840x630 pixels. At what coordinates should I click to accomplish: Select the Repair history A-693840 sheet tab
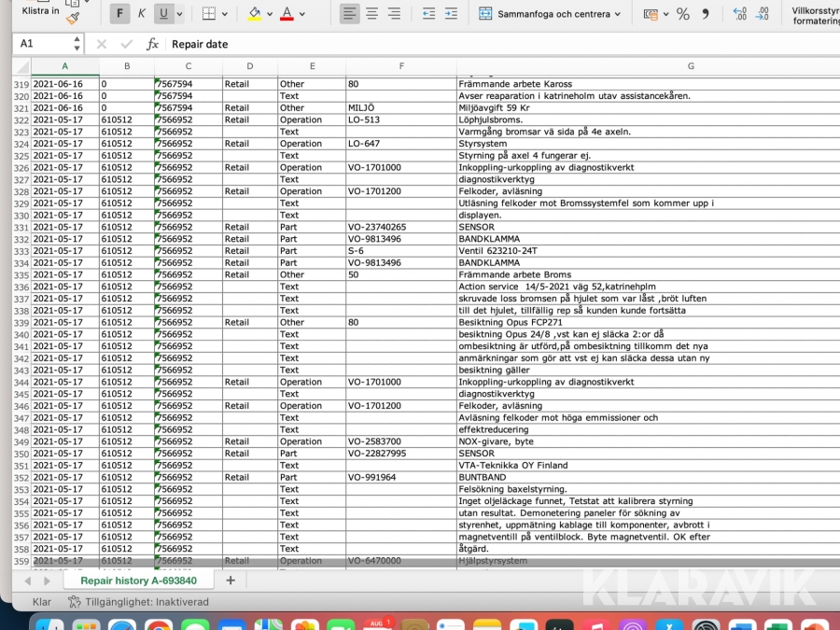pyautogui.click(x=138, y=581)
